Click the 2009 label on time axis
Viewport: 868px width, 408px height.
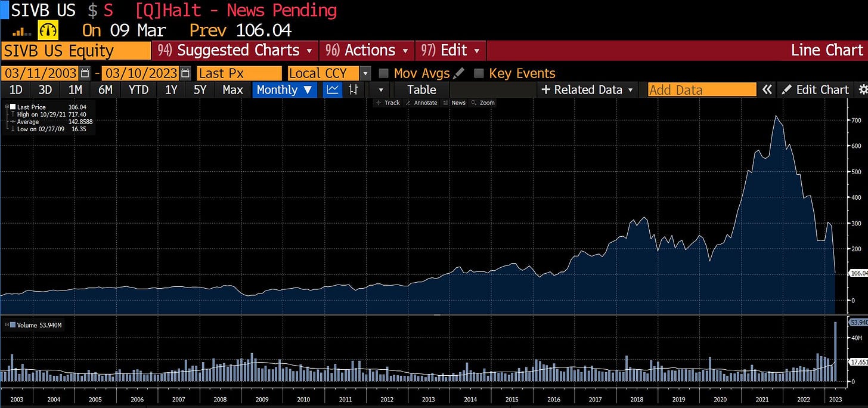click(262, 398)
